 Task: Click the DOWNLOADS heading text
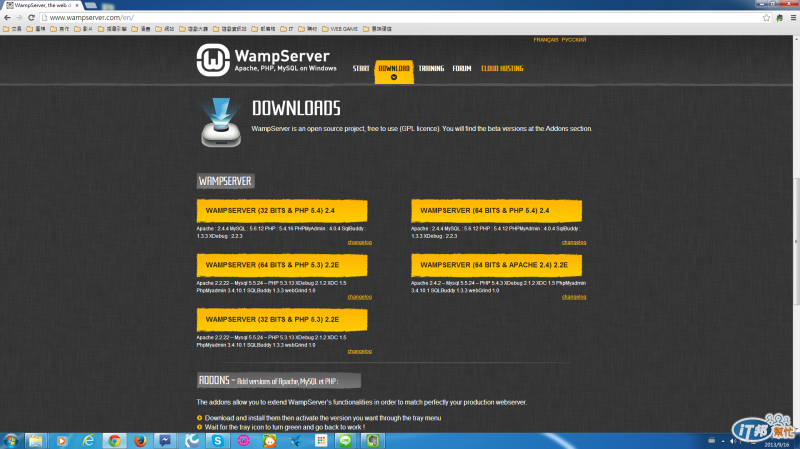coord(296,108)
